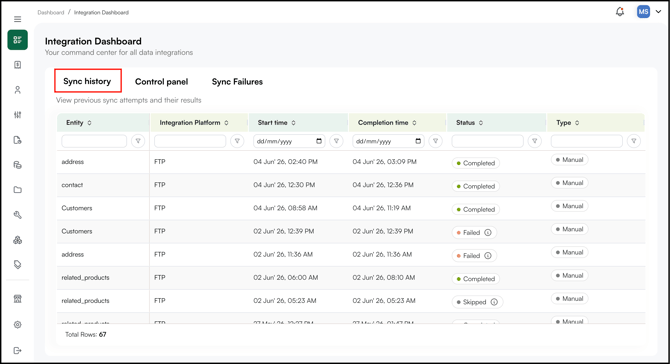Open the store icon in the sidebar
This screenshot has width=670, height=364.
tap(18, 299)
